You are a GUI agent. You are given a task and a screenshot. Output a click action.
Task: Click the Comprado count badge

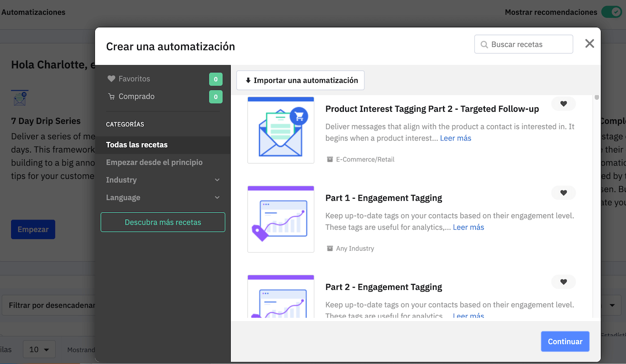tap(216, 97)
